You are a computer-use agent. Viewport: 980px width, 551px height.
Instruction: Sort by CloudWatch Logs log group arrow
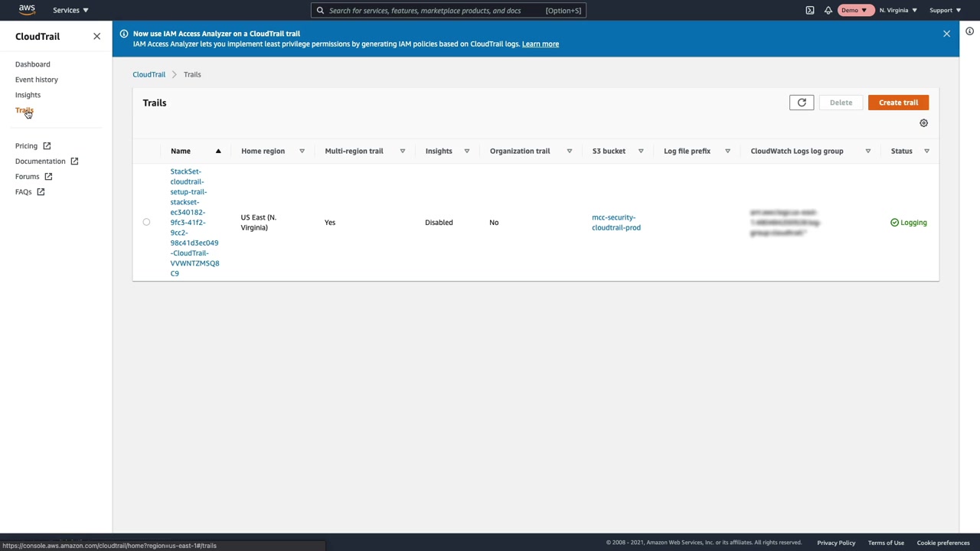867,151
